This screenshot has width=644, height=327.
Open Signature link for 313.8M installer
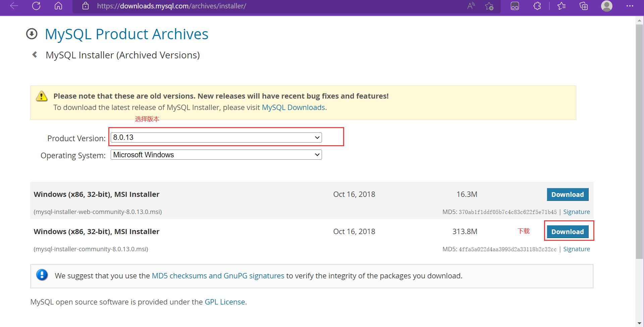point(577,249)
